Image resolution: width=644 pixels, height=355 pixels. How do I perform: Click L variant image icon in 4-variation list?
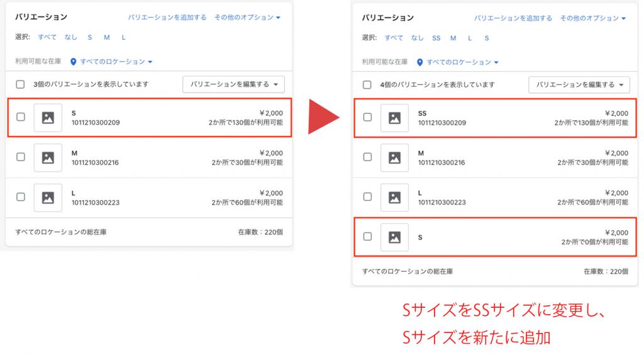tap(394, 198)
